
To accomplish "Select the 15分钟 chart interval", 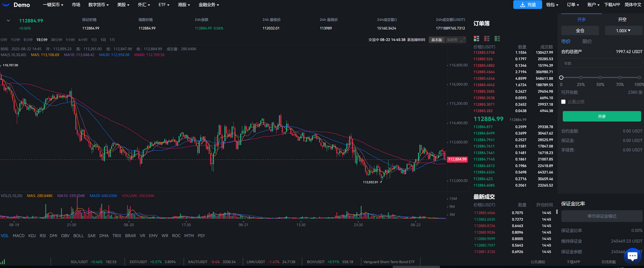I will [42, 40].
